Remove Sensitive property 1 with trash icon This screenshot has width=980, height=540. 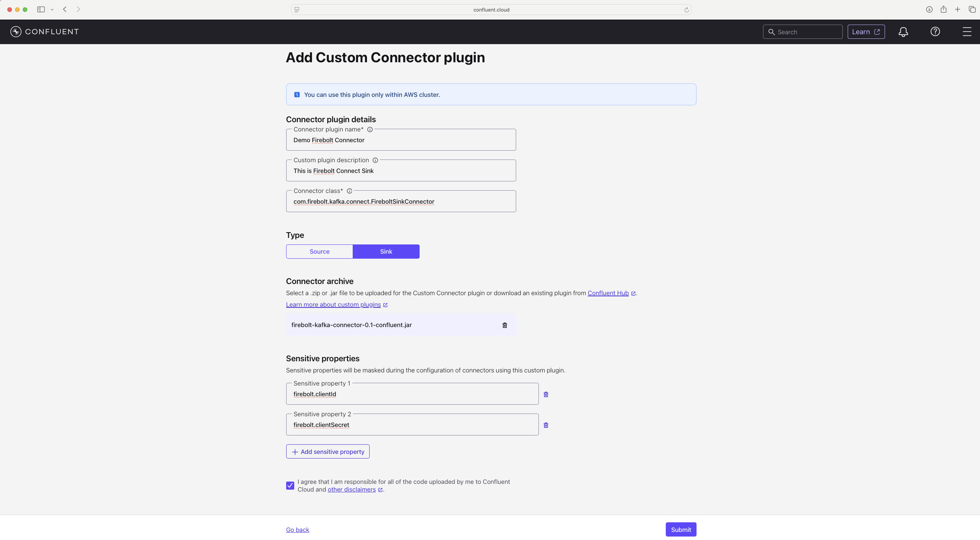point(546,394)
